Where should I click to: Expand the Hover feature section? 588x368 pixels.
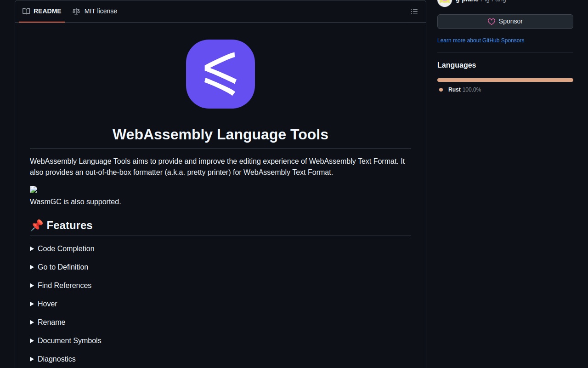click(47, 304)
